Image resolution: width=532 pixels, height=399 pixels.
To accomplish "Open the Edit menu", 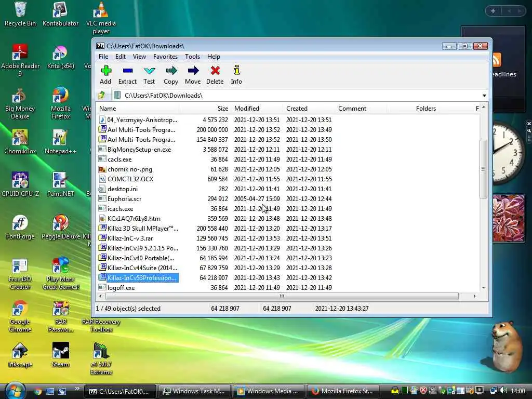I will point(121,57).
